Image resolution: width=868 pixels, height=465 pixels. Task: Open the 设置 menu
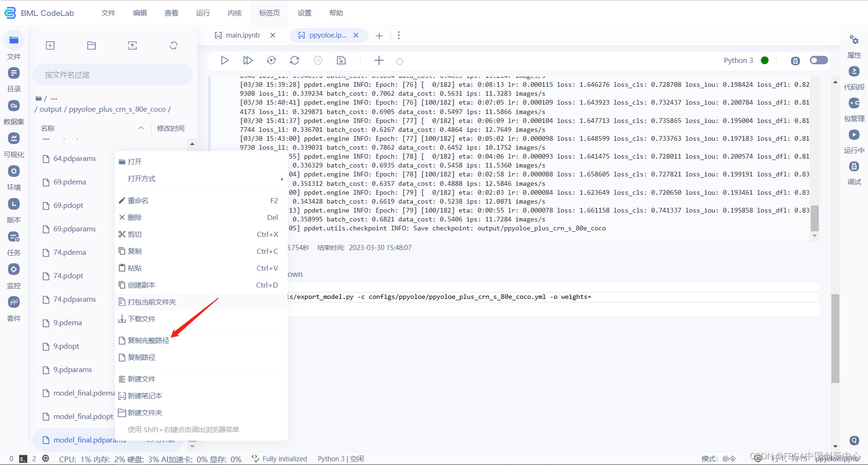coord(304,13)
